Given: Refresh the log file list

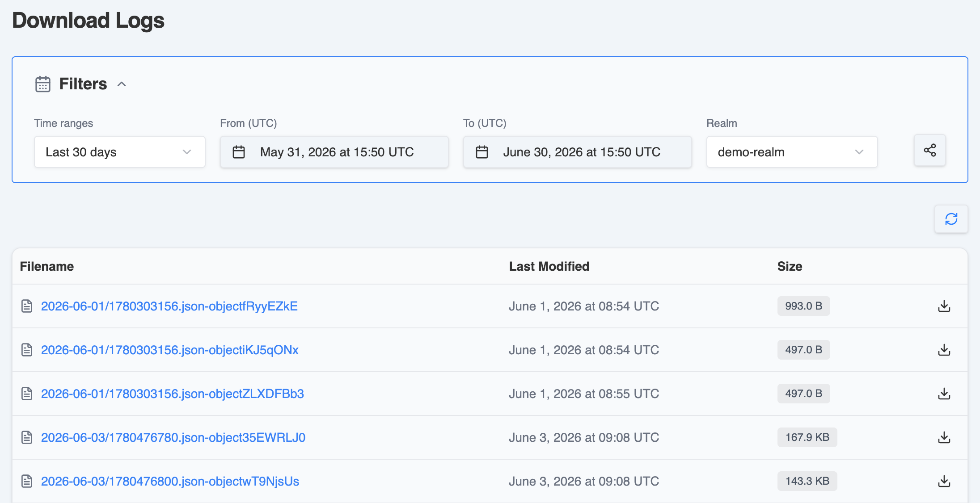Looking at the screenshot, I should tap(951, 219).
